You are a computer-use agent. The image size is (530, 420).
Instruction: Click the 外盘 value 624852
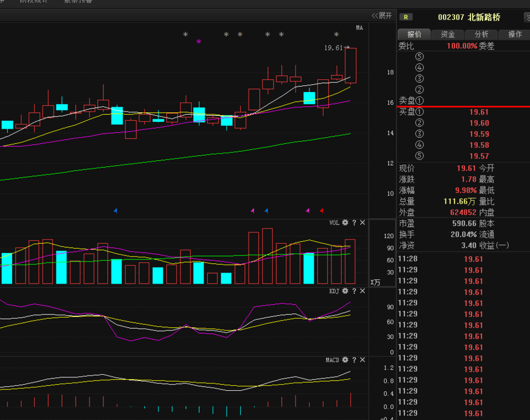(x=463, y=212)
